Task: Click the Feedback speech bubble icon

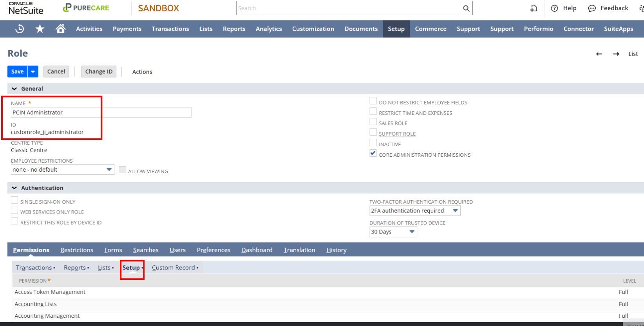Action: point(592,8)
